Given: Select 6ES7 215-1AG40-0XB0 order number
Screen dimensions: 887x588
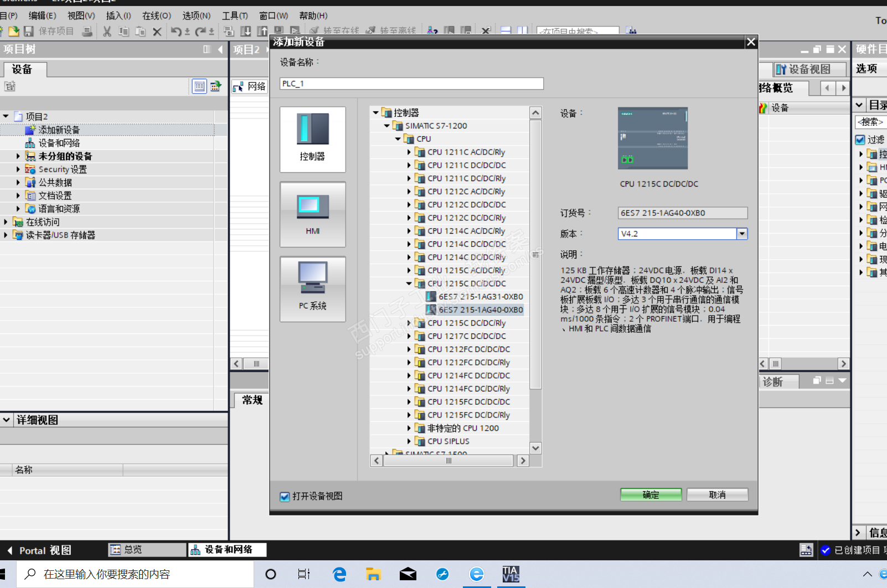Looking at the screenshot, I should [481, 310].
